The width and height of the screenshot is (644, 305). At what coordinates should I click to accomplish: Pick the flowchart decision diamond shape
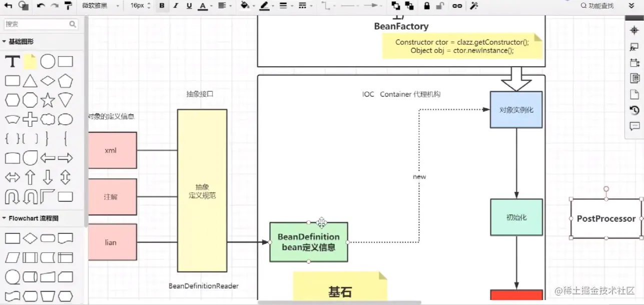click(x=30, y=238)
